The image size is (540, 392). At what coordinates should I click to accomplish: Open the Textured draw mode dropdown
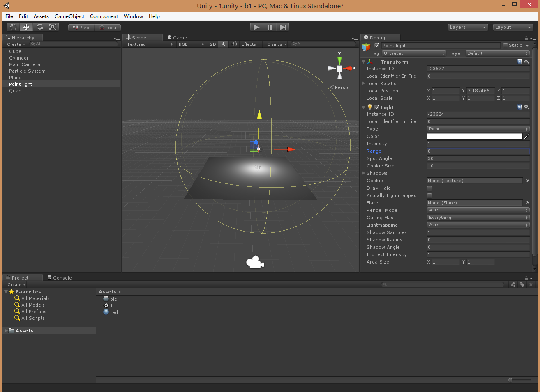(150, 44)
